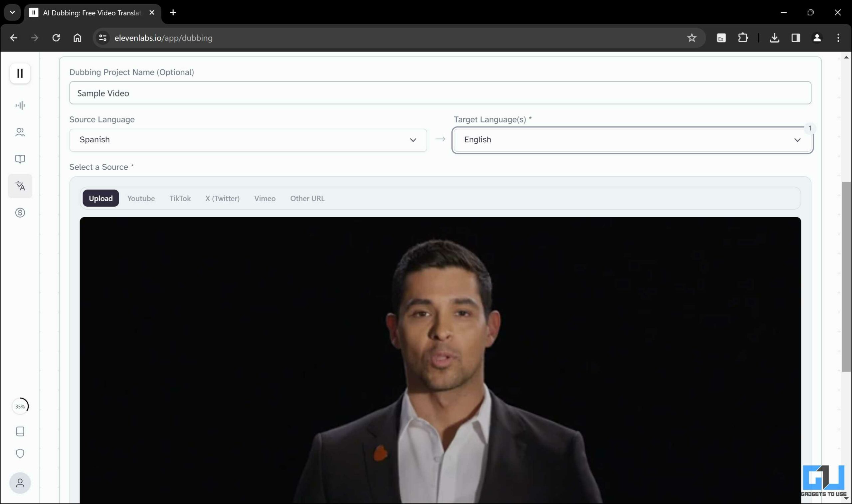Click the ElevenLabs logo icon

[20, 73]
